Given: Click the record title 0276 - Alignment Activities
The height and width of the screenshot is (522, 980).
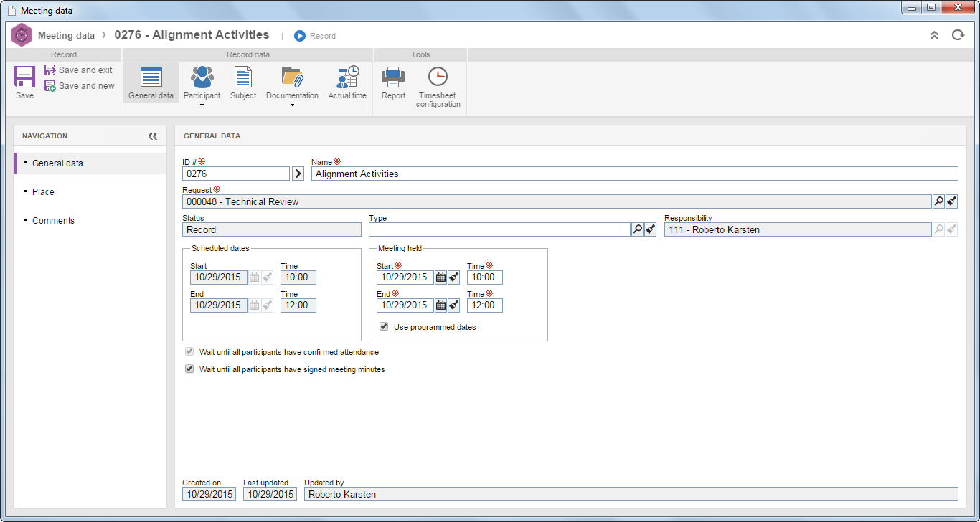Looking at the screenshot, I should tap(192, 34).
